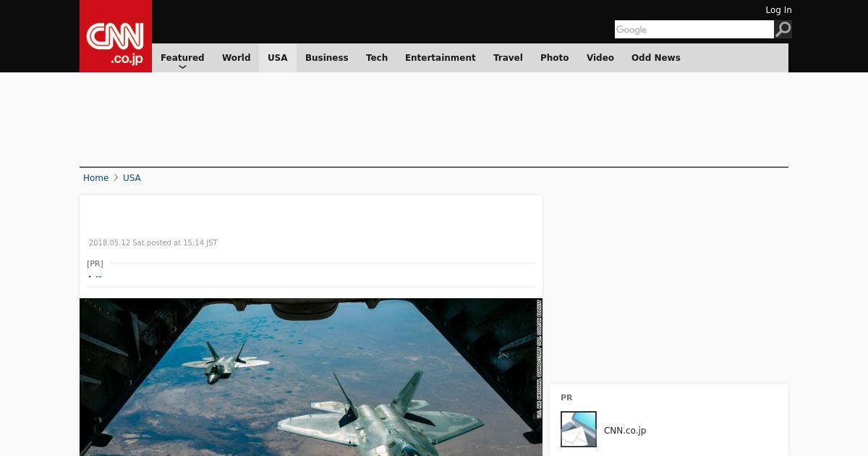Click the CNN.co.jp logo

116,36
